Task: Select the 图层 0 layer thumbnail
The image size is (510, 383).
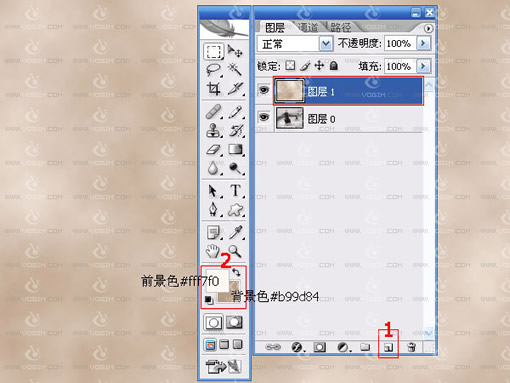Action: click(x=290, y=118)
